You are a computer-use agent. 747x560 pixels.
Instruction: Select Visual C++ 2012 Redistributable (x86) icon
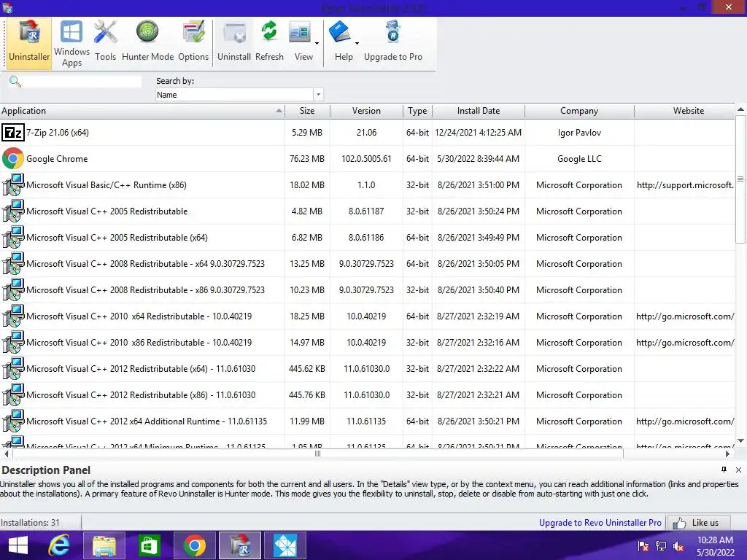[13, 394]
